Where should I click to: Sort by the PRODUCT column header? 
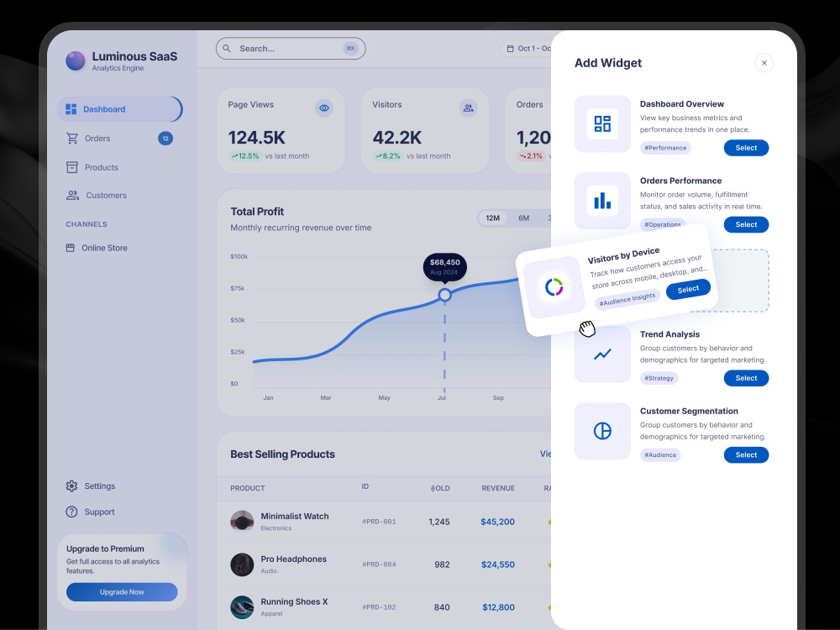248,488
